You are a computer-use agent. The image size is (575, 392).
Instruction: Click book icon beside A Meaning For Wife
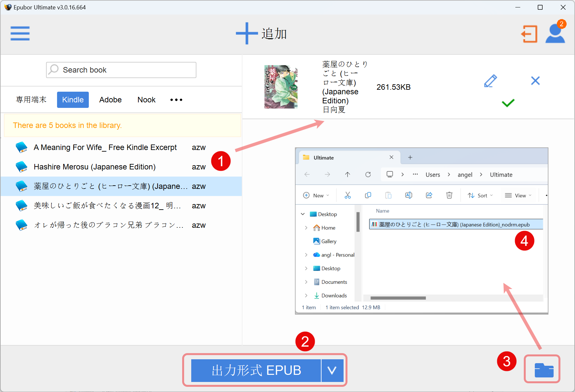point(22,147)
